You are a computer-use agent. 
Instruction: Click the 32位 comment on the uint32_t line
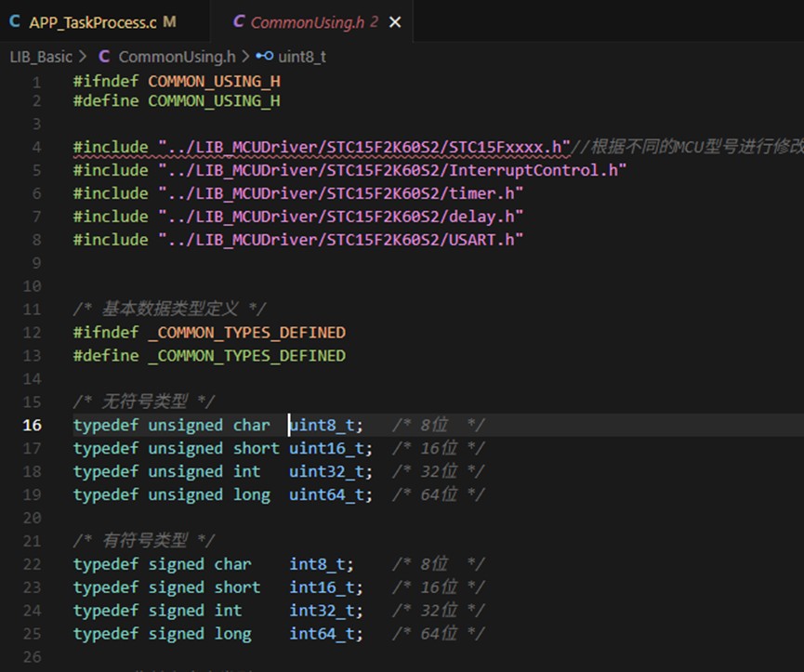coord(439,471)
